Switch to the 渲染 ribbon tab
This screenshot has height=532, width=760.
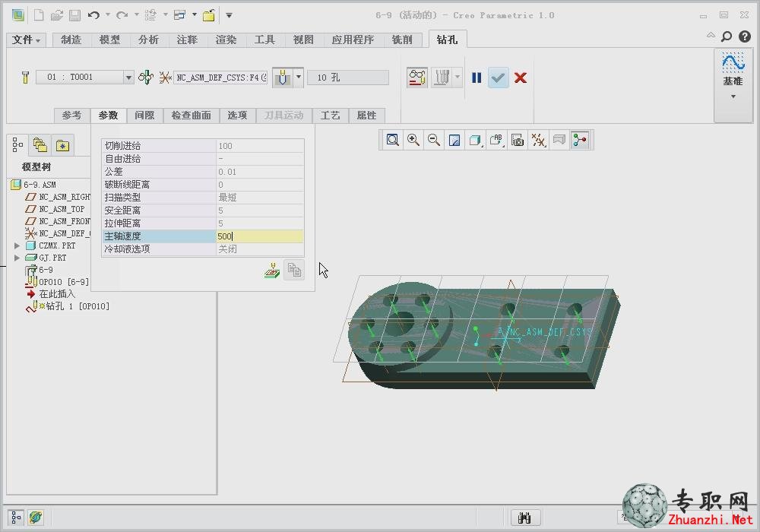[x=226, y=40]
